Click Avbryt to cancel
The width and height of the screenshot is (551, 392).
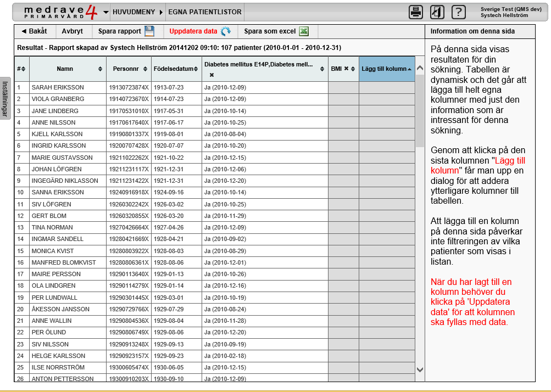73,31
